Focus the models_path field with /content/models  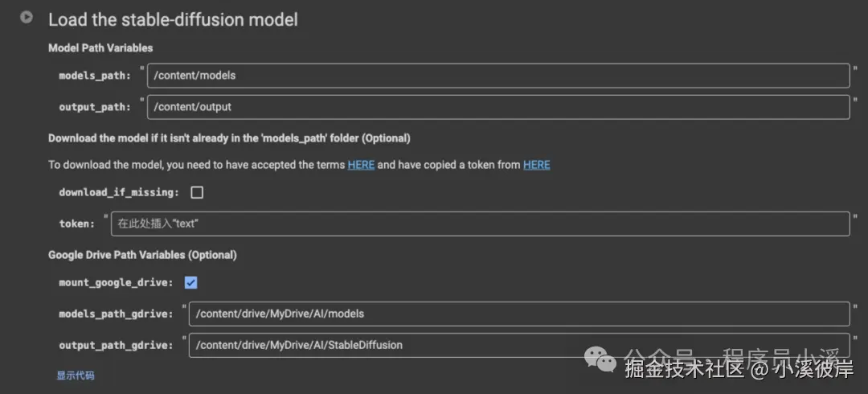(x=498, y=76)
